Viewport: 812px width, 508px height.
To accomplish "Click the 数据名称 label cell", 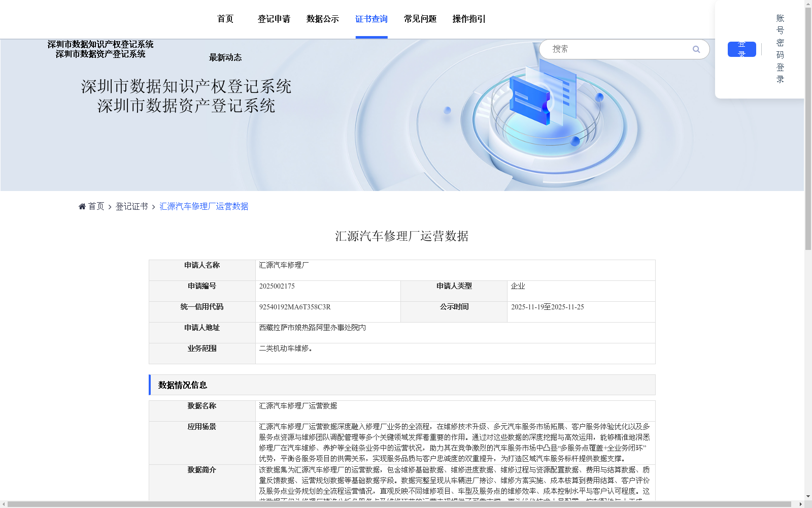I will (202, 411).
